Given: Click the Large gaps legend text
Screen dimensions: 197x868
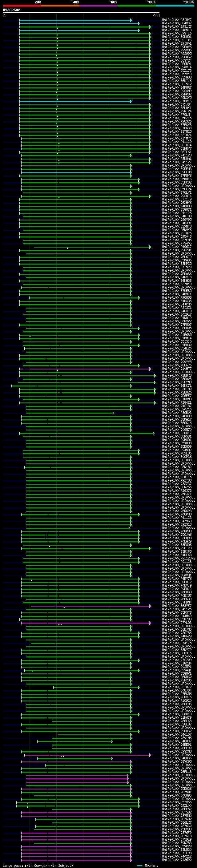Looking at the screenshot, I should (13, 865).
